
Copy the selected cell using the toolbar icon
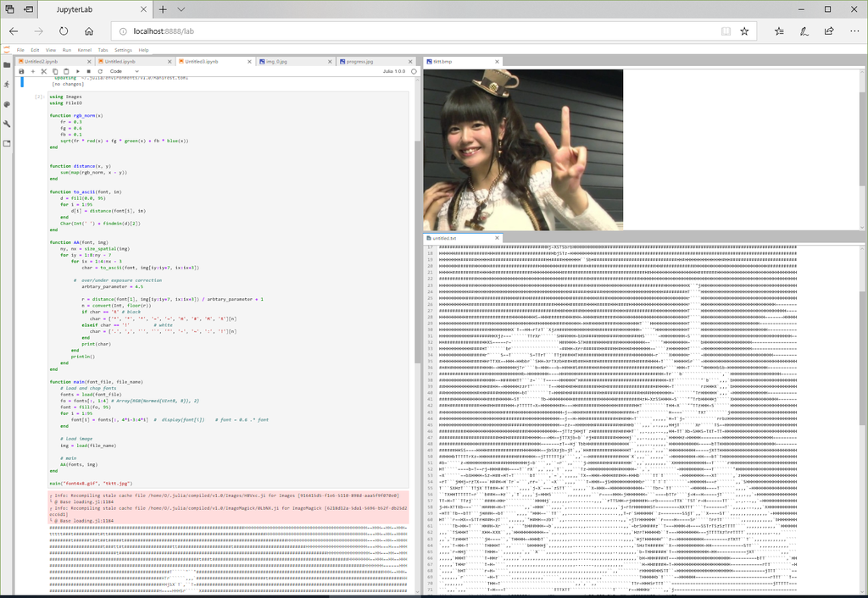(x=55, y=71)
